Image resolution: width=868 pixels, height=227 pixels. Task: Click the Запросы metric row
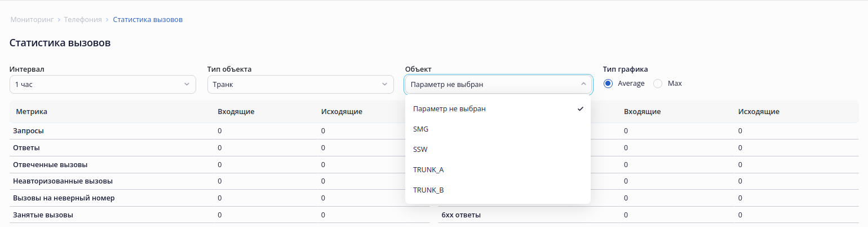coord(29,130)
